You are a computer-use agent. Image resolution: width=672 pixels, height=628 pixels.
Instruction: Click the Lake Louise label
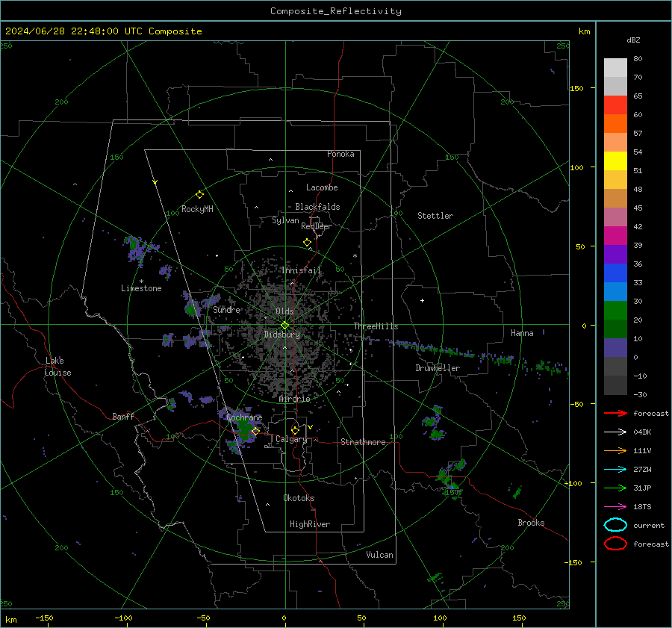[x=57, y=367]
